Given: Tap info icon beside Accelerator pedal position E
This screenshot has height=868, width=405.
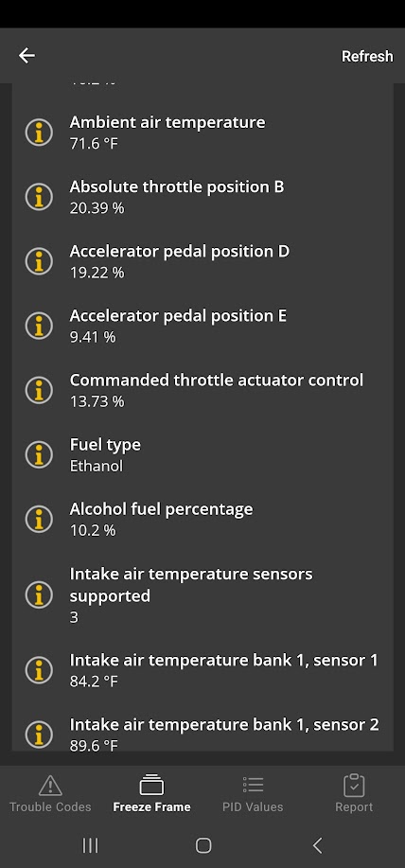Looking at the screenshot, I should pos(40,326).
